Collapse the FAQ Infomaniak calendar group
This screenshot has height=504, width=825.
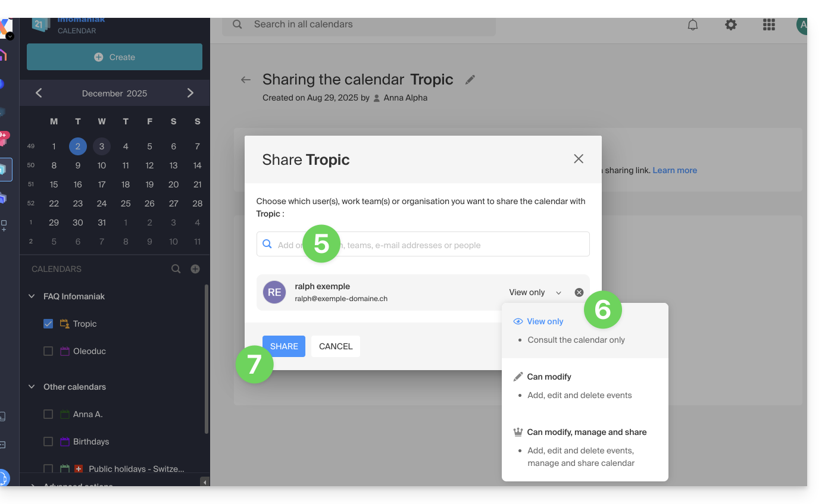point(32,296)
